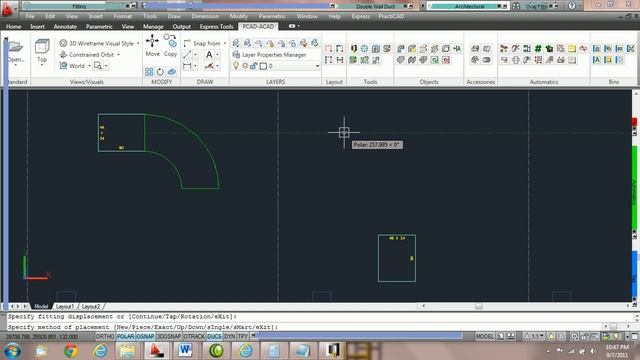Click the 'A' icon in Bins panel

(x=596, y=60)
